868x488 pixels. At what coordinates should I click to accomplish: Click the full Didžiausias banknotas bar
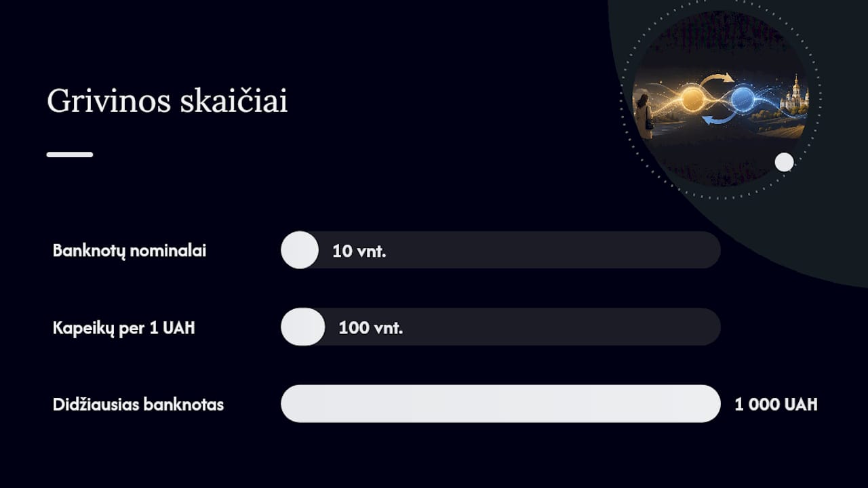[x=500, y=404]
